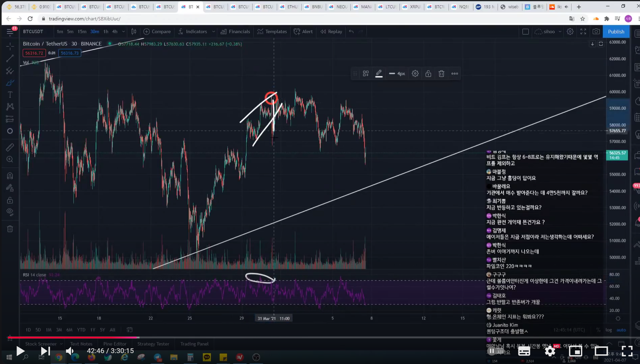
Task: Open the patterns tool group
Action: pos(10,107)
